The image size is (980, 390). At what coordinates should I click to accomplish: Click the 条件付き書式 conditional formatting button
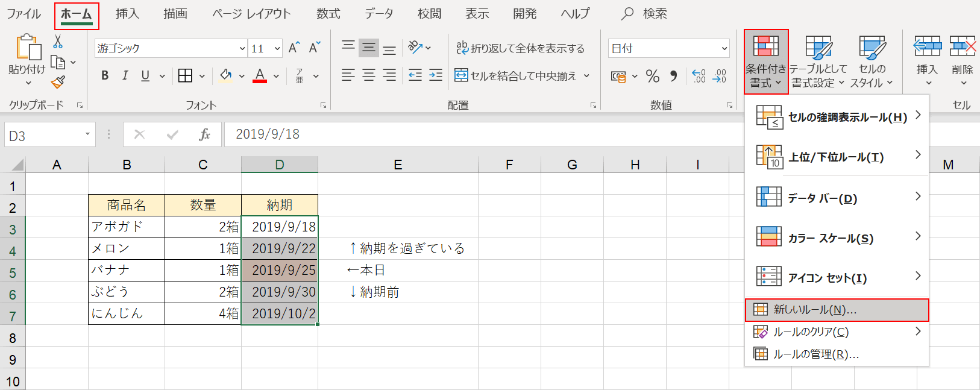tap(766, 61)
